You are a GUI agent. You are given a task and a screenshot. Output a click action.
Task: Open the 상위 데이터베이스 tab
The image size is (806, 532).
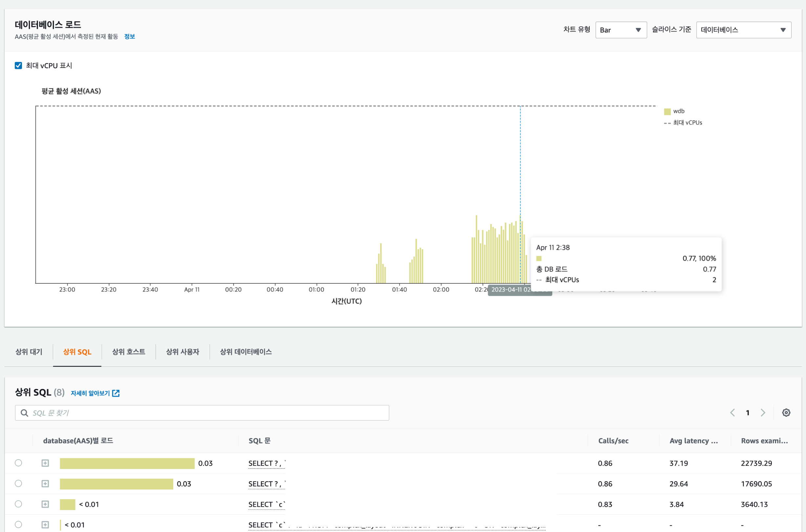tap(246, 352)
